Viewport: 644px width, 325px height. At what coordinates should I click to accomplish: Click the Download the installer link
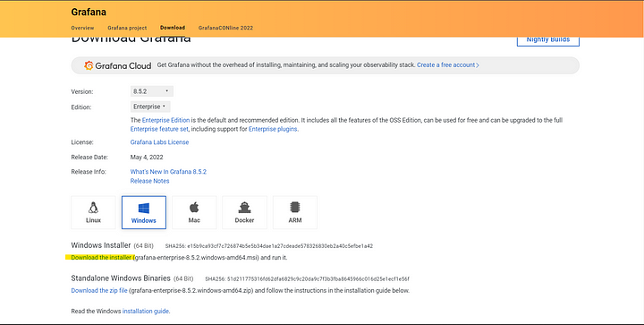click(101, 258)
